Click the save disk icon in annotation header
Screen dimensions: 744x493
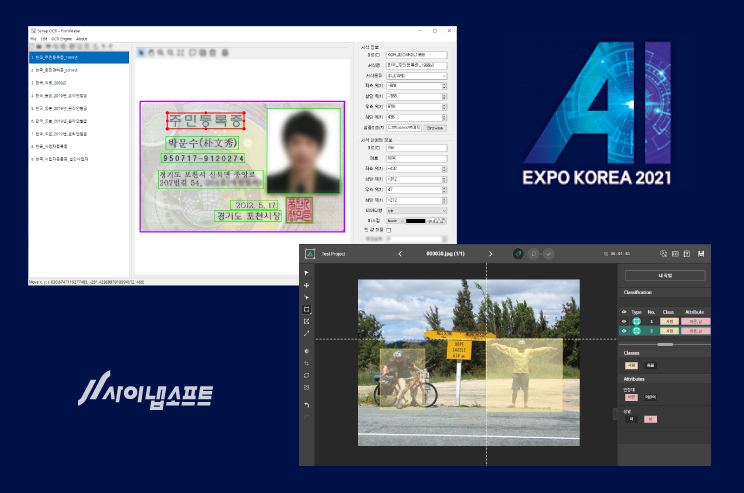coord(701,254)
